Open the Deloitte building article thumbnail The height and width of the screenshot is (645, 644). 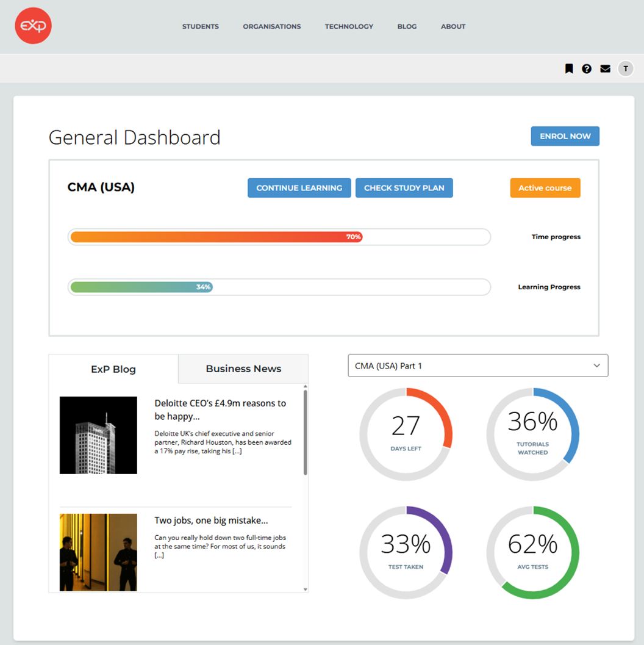click(98, 435)
